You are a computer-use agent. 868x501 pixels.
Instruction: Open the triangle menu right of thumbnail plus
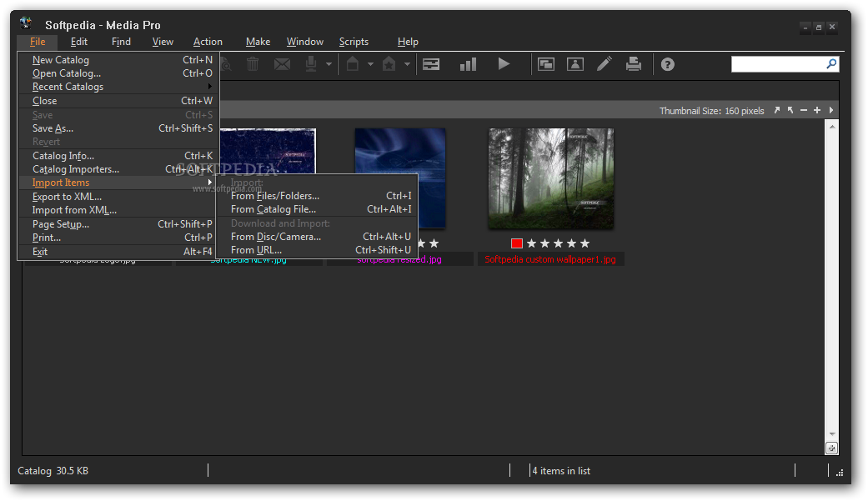click(x=831, y=110)
